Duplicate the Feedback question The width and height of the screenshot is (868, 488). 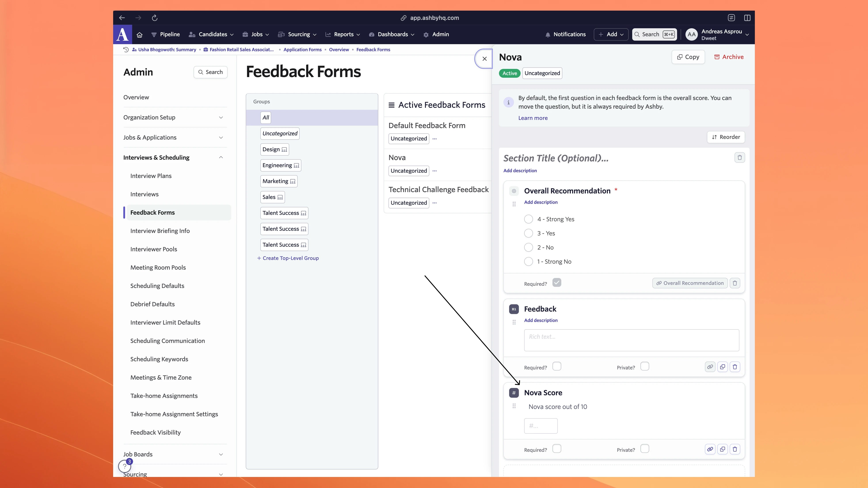722,367
